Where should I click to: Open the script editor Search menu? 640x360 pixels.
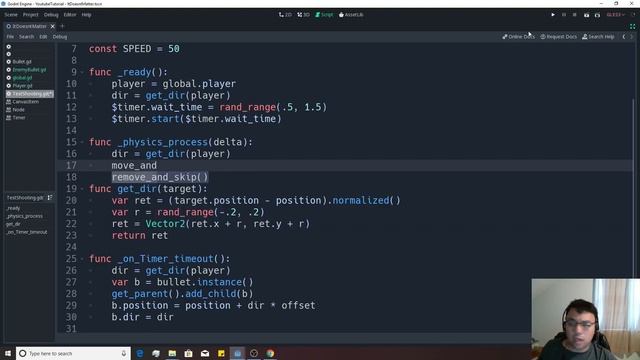click(27, 37)
